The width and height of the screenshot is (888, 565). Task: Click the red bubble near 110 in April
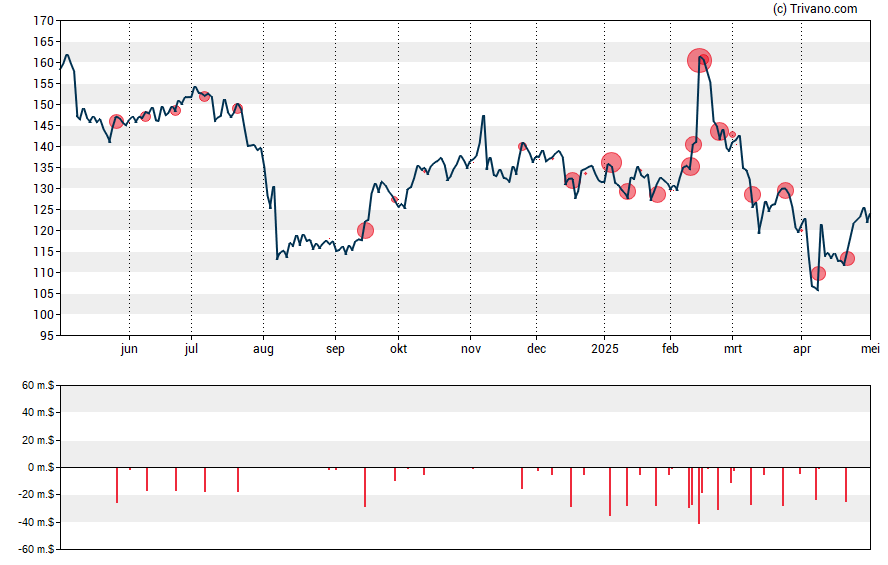(818, 274)
